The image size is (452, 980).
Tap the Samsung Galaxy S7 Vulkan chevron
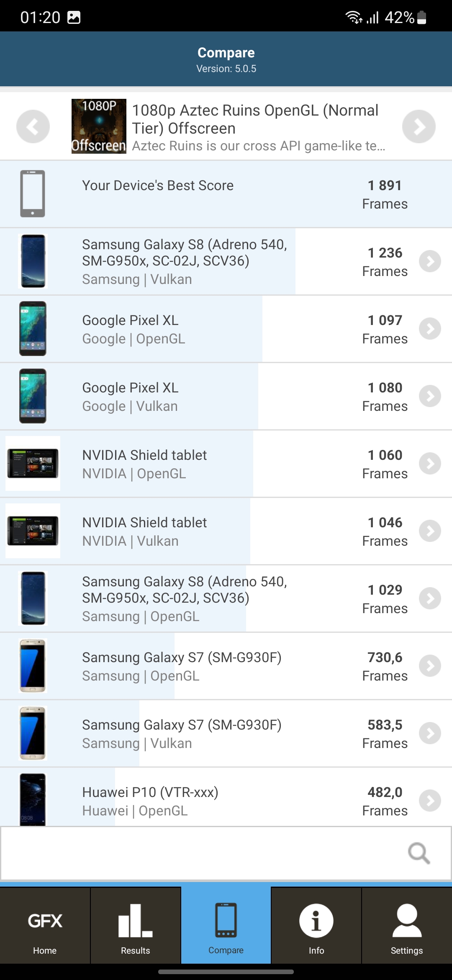click(x=430, y=733)
